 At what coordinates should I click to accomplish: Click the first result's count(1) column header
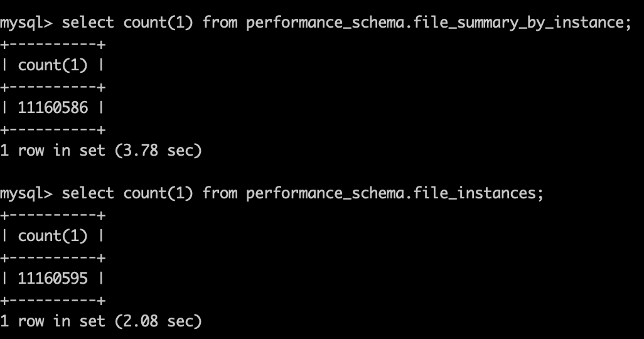(53, 65)
